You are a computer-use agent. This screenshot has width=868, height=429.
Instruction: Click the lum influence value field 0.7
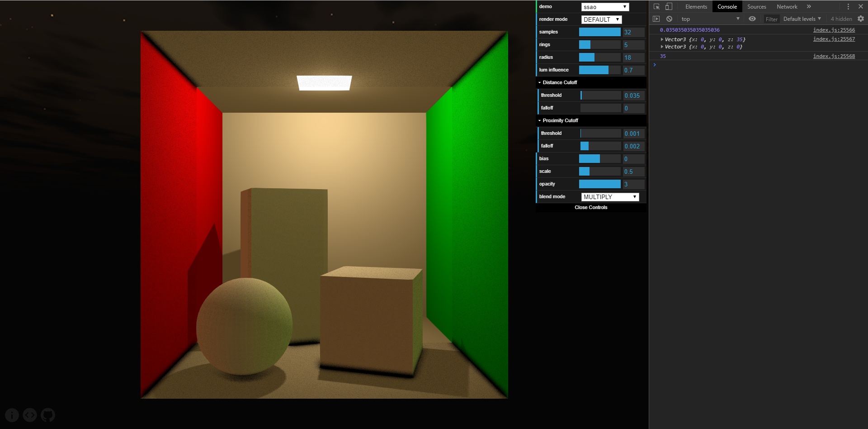coord(634,70)
